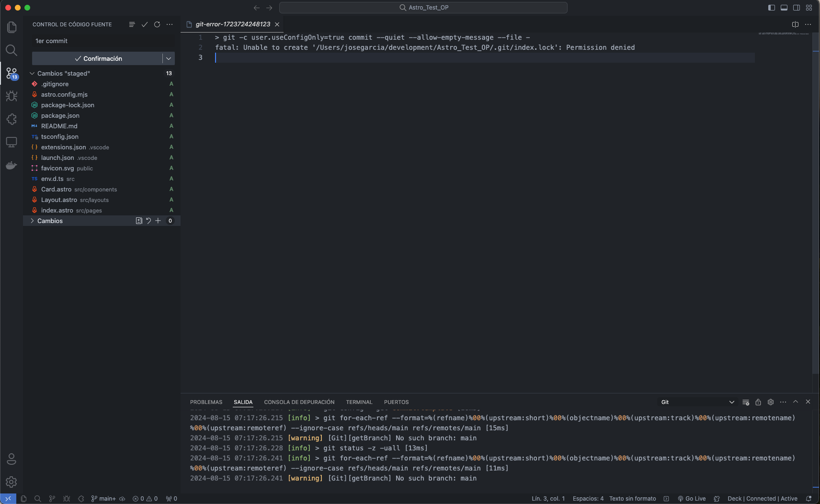Clear the output panel
The image size is (820, 504).
coord(746,402)
